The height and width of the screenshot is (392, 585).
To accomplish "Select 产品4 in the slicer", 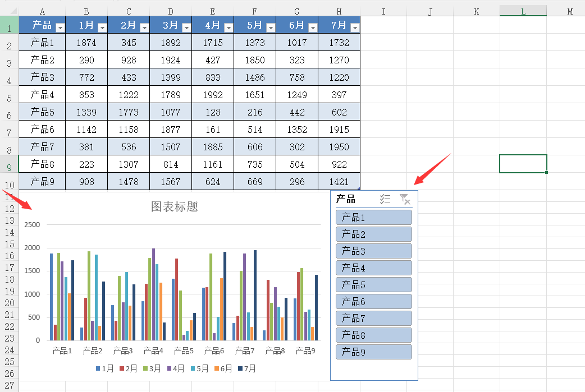I will 374,268.
